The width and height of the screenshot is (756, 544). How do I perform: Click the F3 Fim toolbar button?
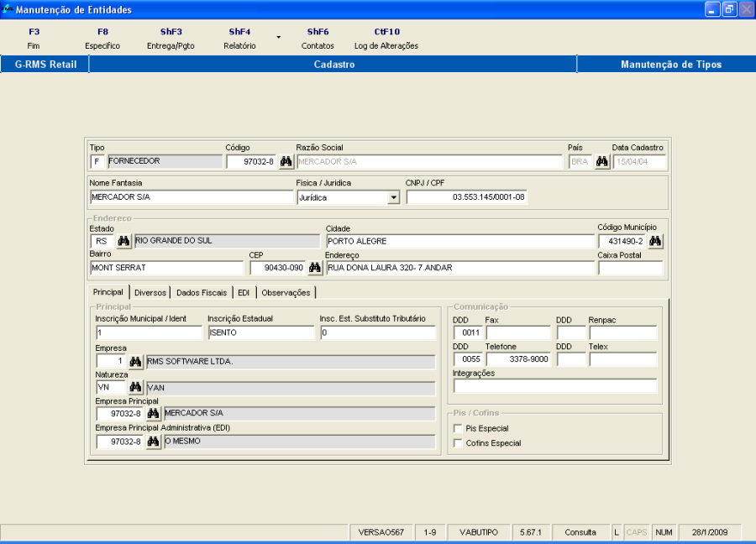pos(34,39)
